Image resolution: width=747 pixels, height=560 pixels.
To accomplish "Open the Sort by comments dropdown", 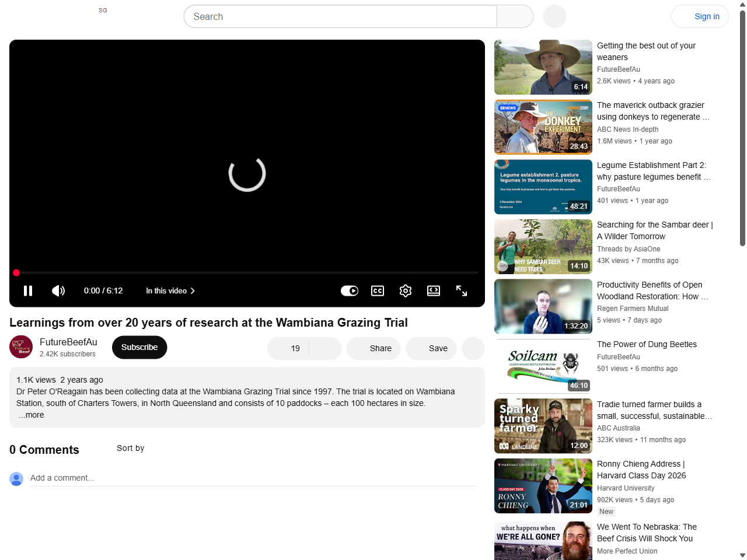I will [130, 448].
